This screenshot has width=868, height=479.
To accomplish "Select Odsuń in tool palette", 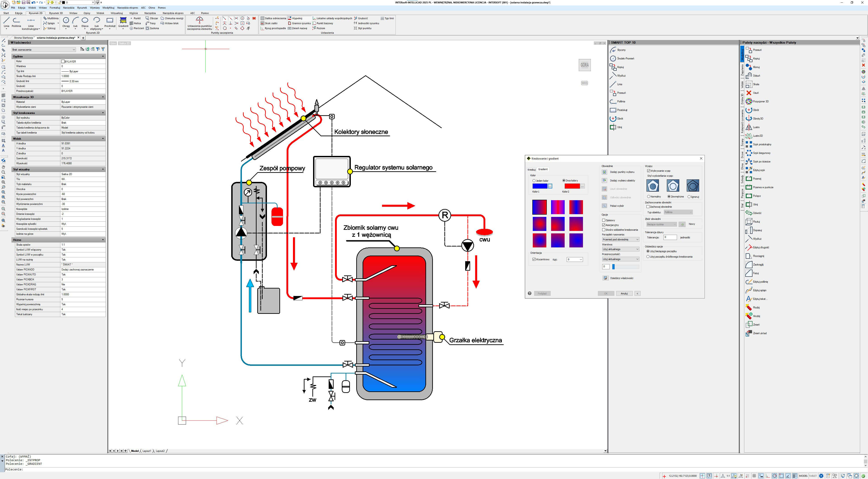I will pos(753,76).
